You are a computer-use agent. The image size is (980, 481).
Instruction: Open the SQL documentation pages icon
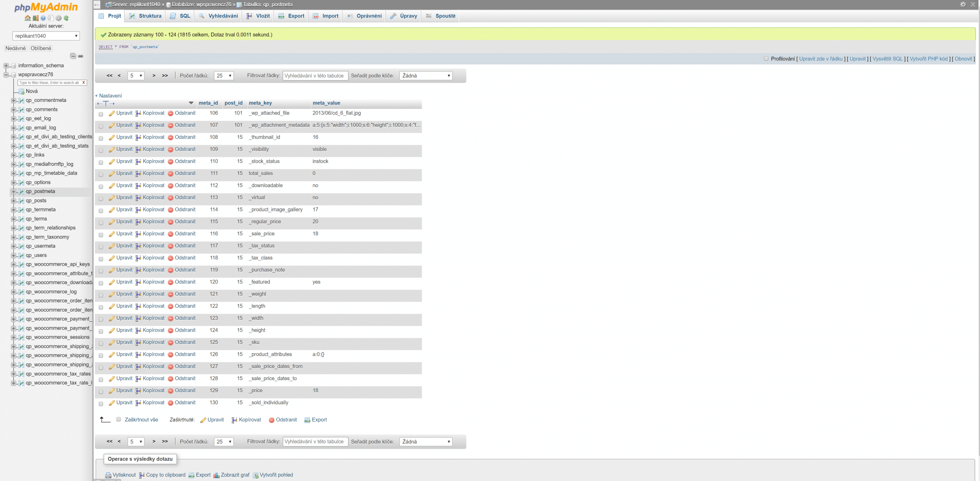point(51,18)
